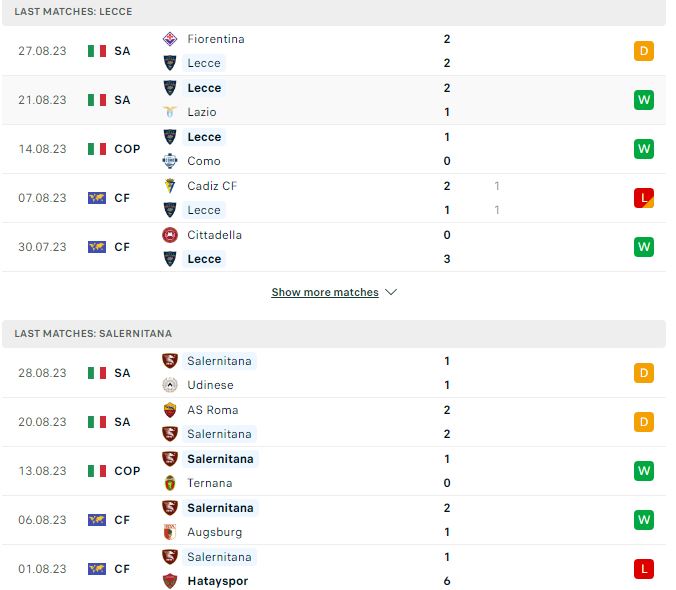Screen dimensions: 676x590
Task: Click the Fiorentina club crest icon
Action: point(170,39)
